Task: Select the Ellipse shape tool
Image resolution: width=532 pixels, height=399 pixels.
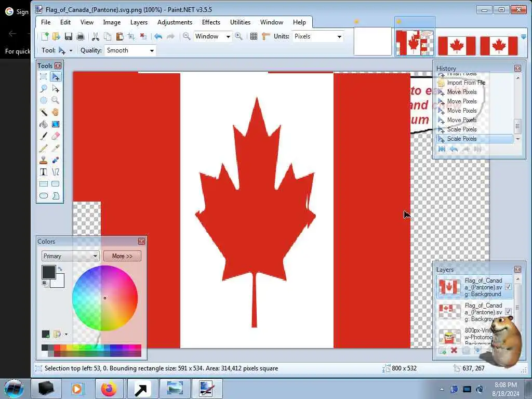Action: (x=44, y=196)
